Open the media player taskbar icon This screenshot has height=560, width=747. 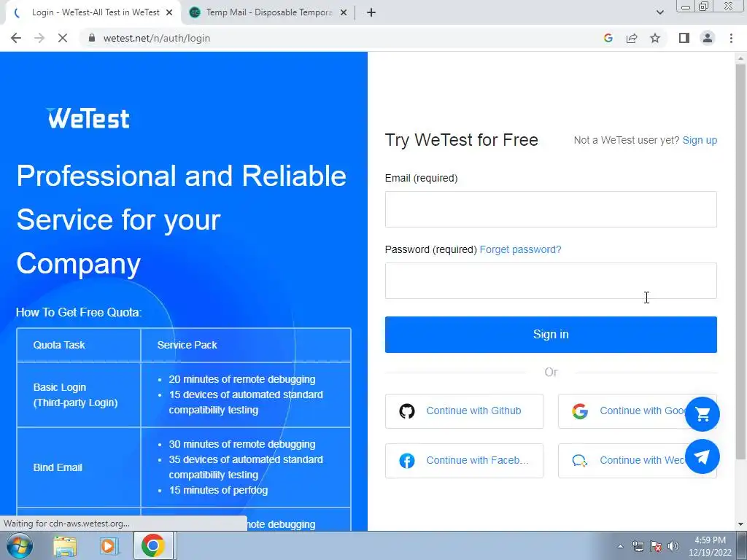coord(109,545)
